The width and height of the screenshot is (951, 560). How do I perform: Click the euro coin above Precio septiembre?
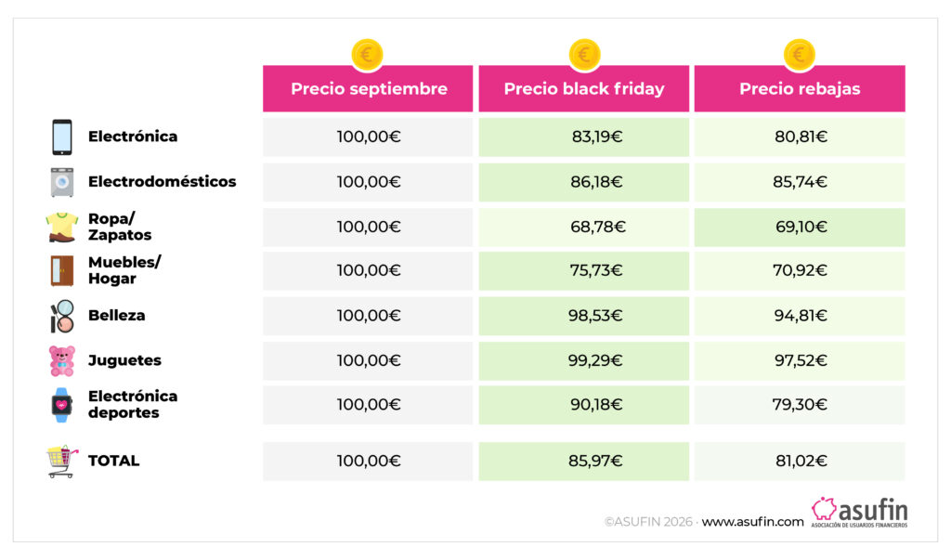(367, 55)
